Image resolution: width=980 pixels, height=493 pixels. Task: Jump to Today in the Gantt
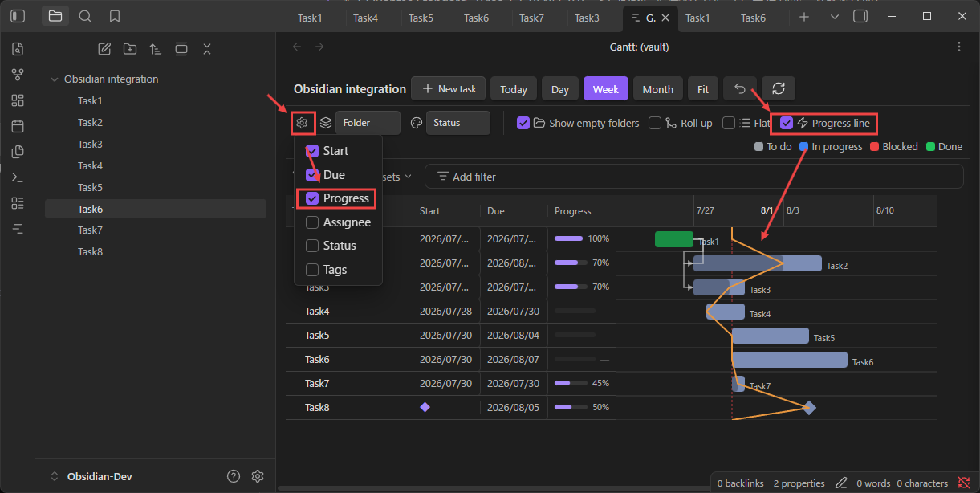point(514,89)
